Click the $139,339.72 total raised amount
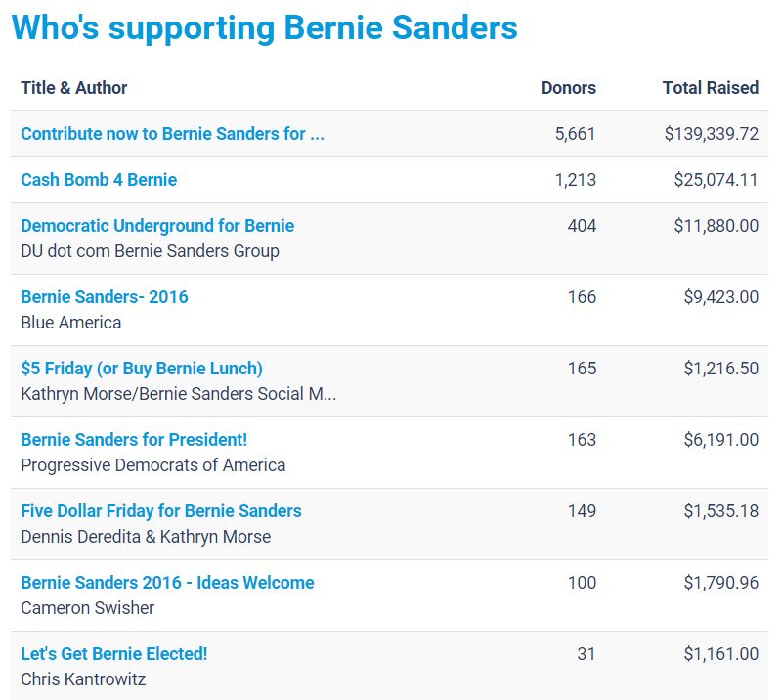 pyautogui.click(x=711, y=134)
